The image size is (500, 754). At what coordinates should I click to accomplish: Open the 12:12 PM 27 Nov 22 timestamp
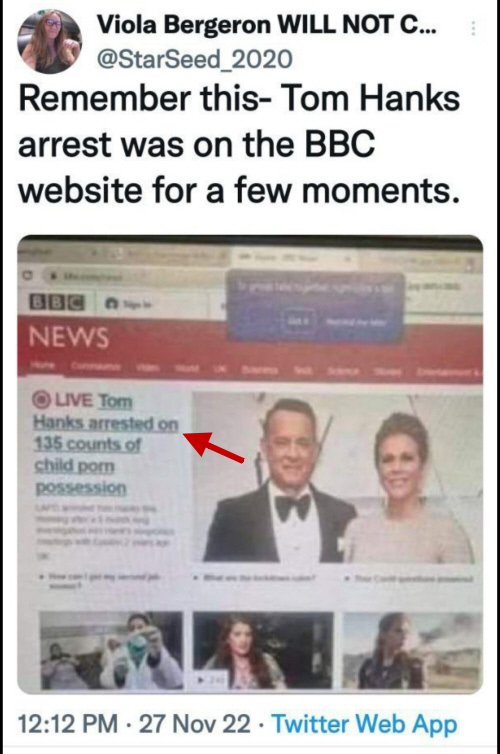pos(134,724)
